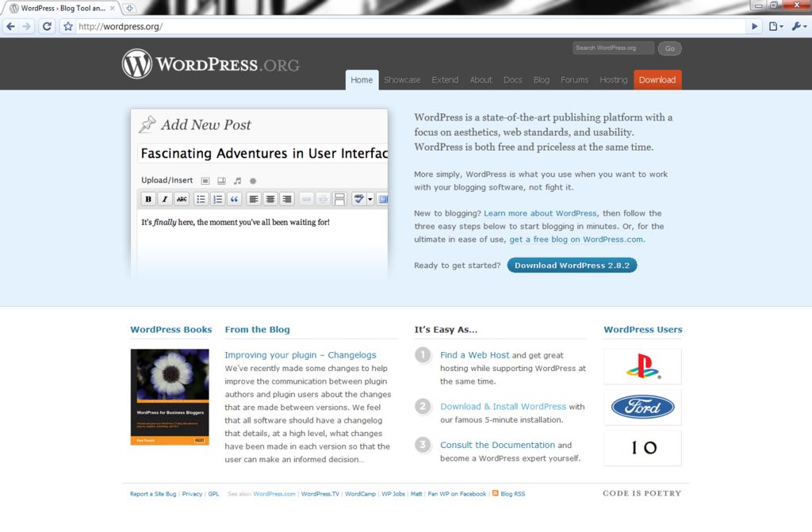Open the Forums navigation tab
812x532 pixels.
pos(574,80)
